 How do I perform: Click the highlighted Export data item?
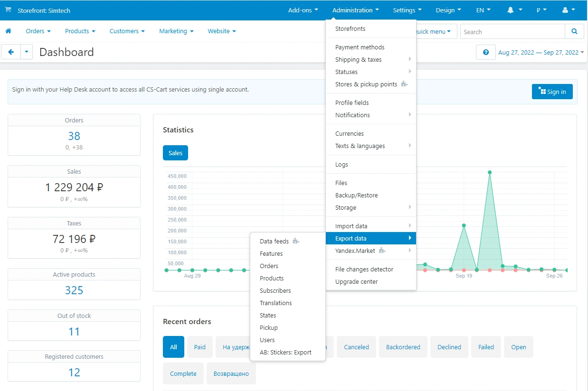pyautogui.click(x=371, y=238)
